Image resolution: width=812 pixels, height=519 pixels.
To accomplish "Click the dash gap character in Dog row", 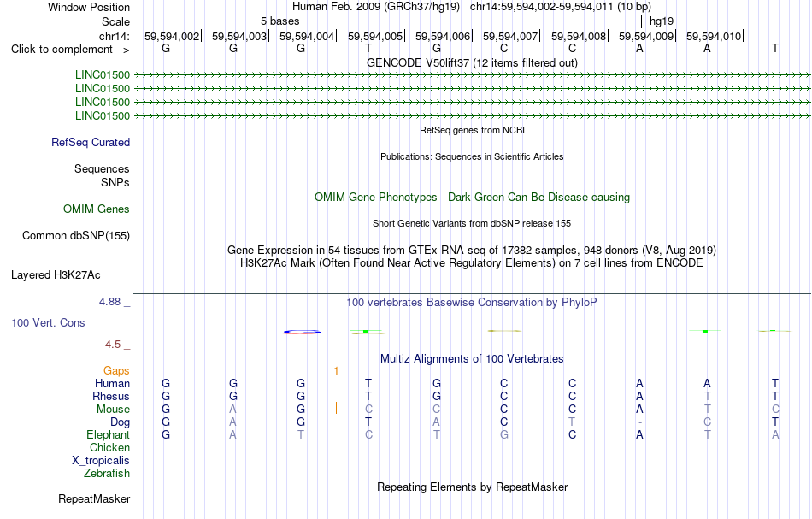I will pyautogui.click(x=639, y=422).
